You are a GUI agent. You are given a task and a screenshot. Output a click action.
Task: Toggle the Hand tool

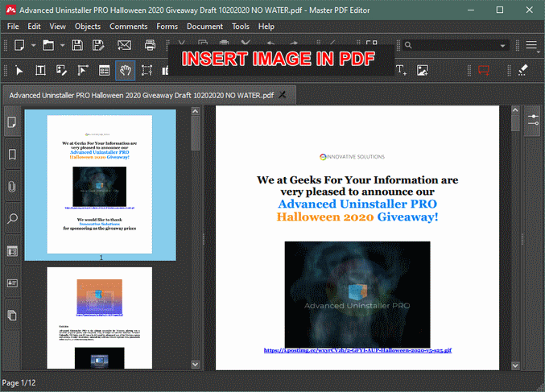tap(125, 71)
